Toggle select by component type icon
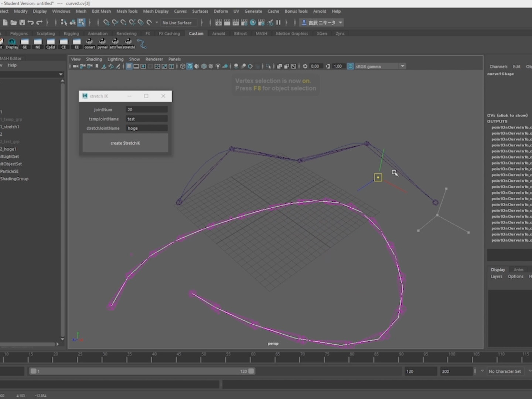Image resolution: width=532 pixels, height=399 pixels. 81,23
